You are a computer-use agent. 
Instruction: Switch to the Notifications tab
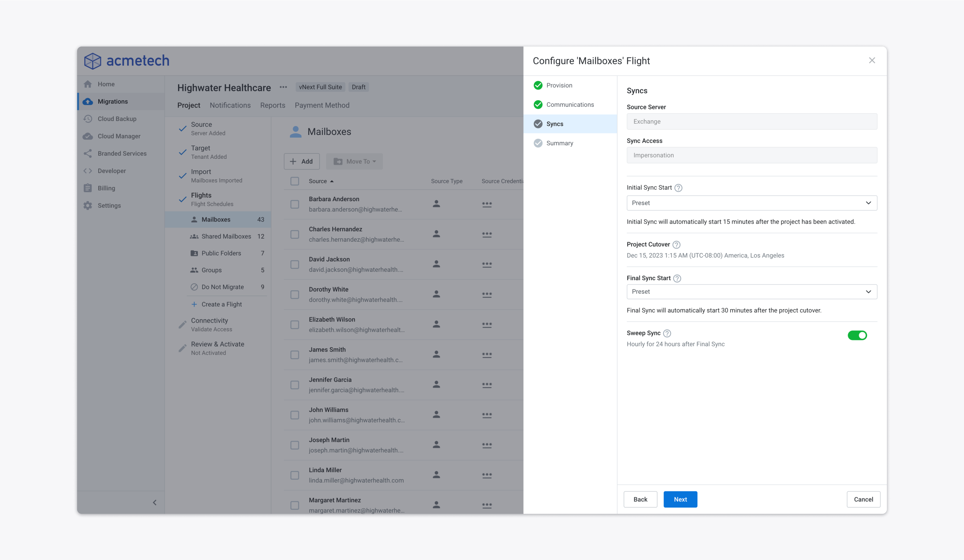[230, 105]
